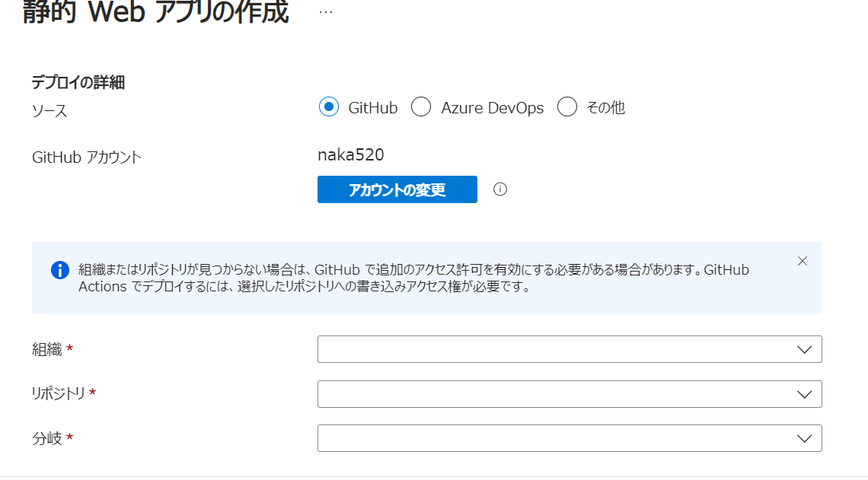Dismiss the access permissions info banner
Screen dimensions: 868x480
point(802,260)
